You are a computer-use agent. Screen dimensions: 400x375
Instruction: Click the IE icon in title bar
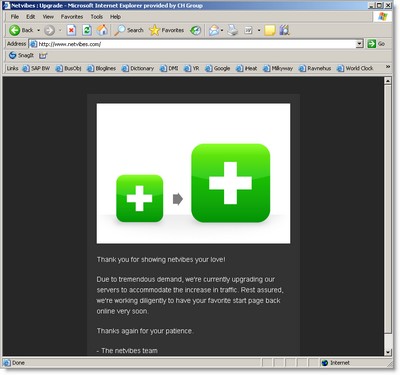pos(6,5)
